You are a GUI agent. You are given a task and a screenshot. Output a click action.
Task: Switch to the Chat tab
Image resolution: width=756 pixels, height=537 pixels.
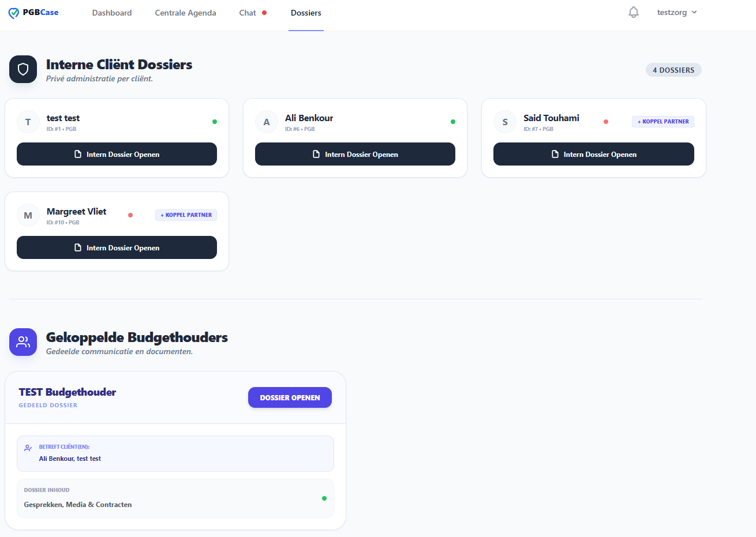(x=248, y=13)
